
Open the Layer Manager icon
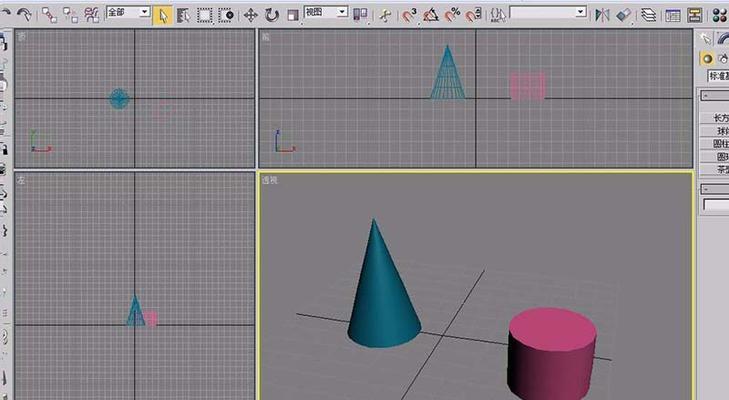648,15
